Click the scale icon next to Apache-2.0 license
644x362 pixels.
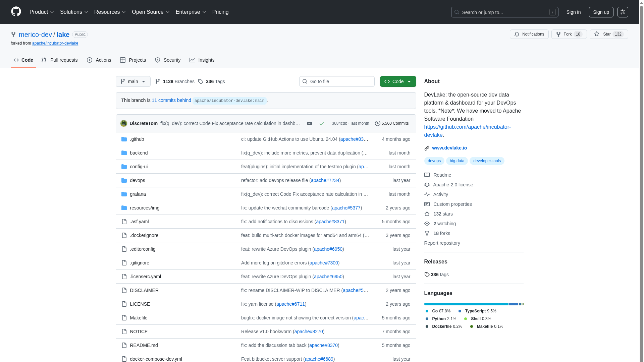[x=427, y=185]
